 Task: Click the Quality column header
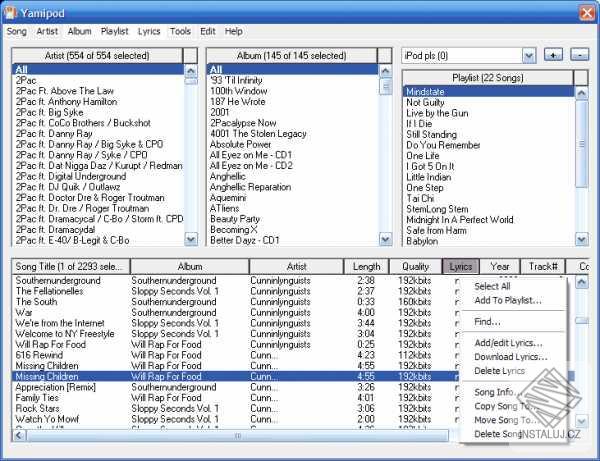tap(415, 266)
